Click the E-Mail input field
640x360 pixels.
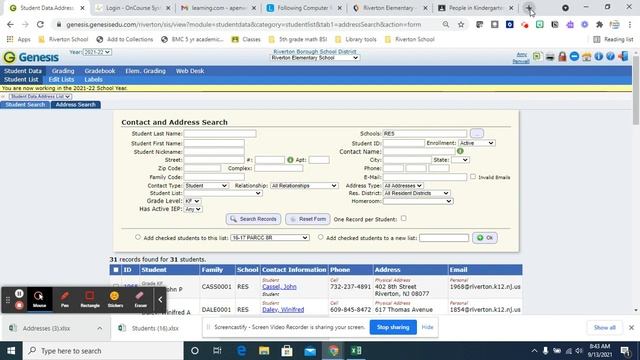pyautogui.click(x=424, y=177)
